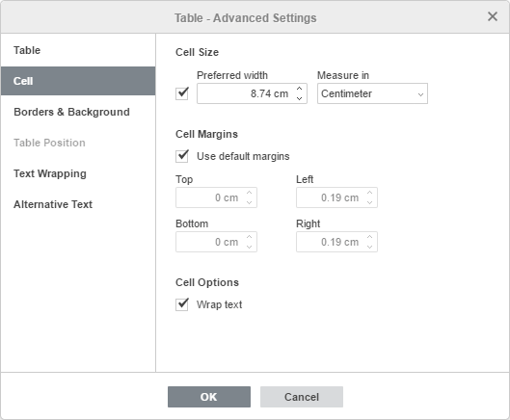The width and height of the screenshot is (510, 420).
Task: Increase Preferred width with up arrow
Action: (x=300, y=89)
